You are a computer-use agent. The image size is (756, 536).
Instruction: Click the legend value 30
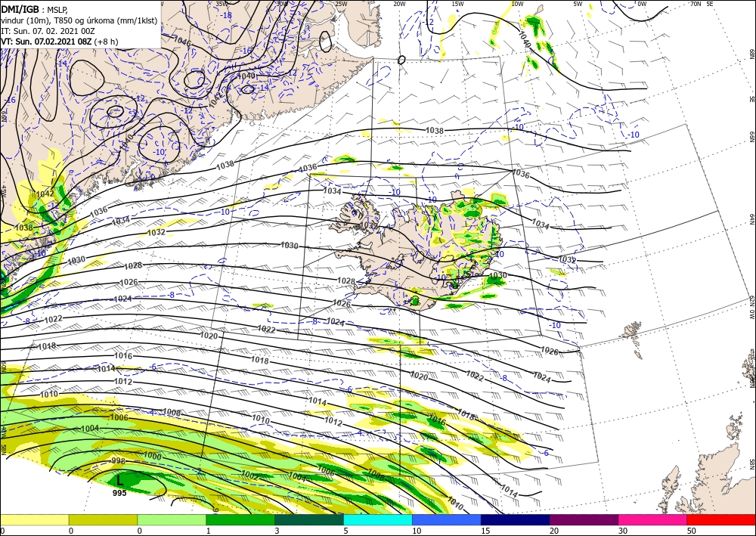pyautogui.click(x=623, y=531)
